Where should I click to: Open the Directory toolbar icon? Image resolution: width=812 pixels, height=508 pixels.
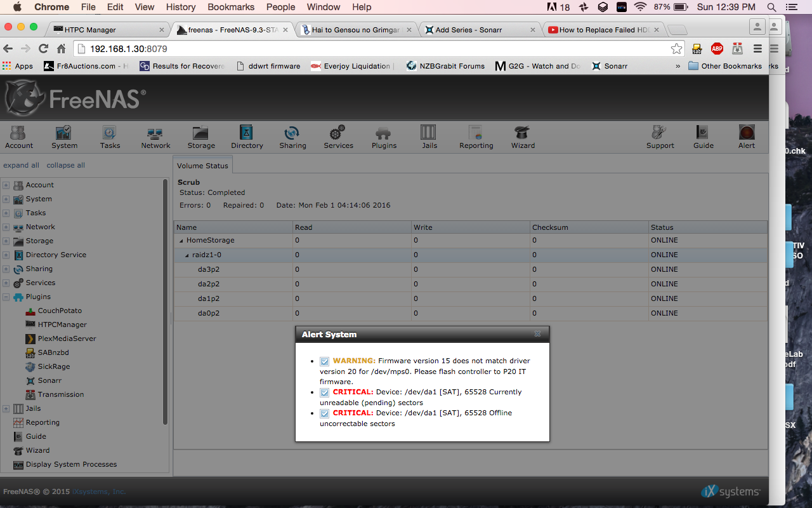pos(247,137)
